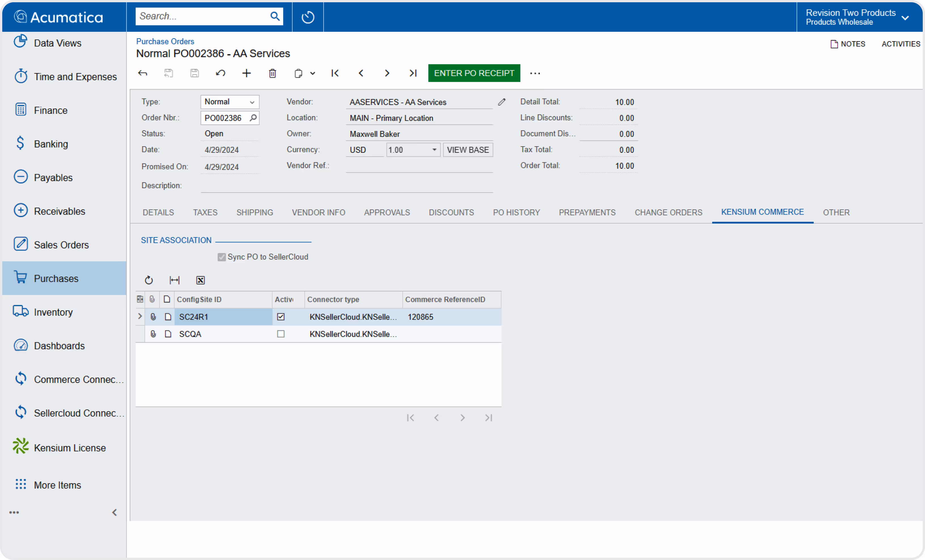925x560 pixels.
Task: Click the undo cancel icon in toolbar
Action: pos(220,73)
